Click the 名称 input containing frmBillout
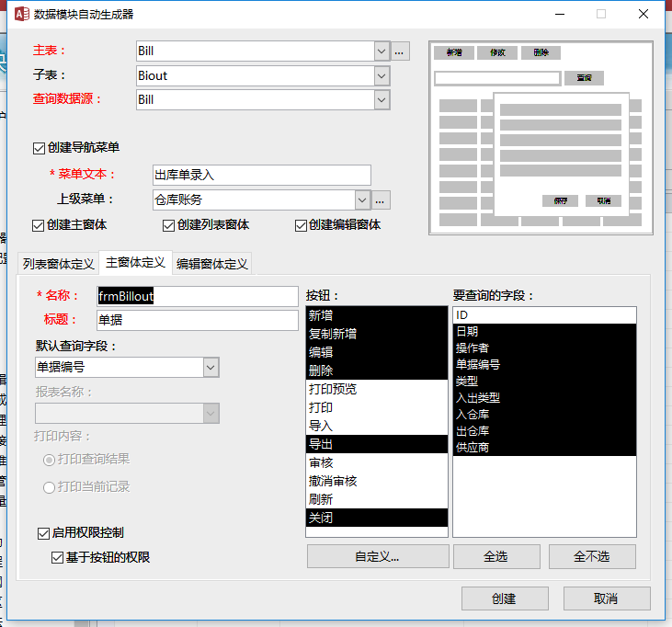 197,296
